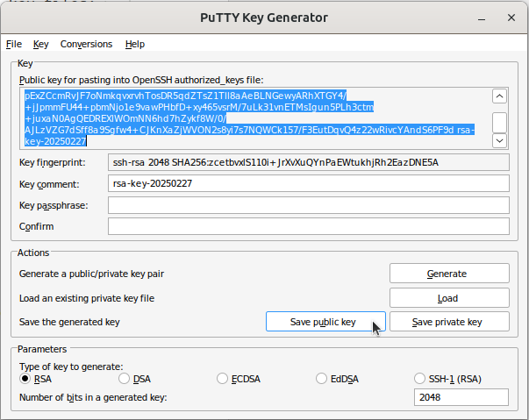Click the 'Number of bits in a generated key' label
529x420 pixels.
[x=93, y=397]
